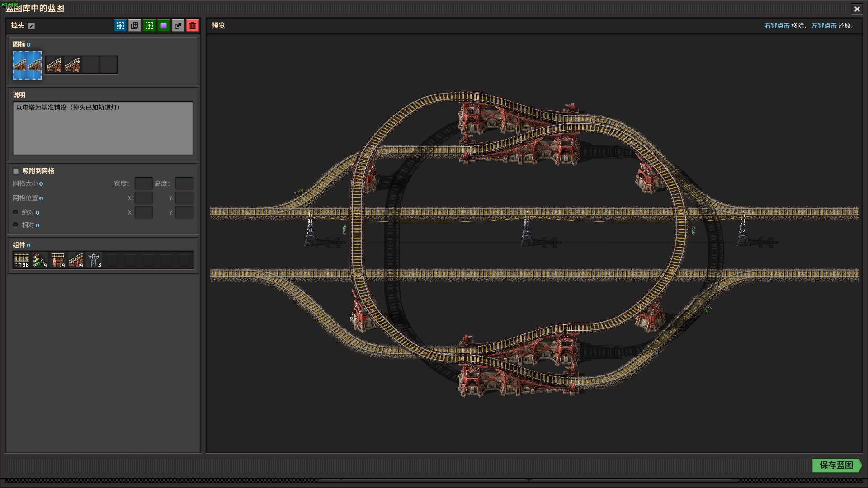
Task: Select the second rail ramp icon slot
Action: [72, 65]
